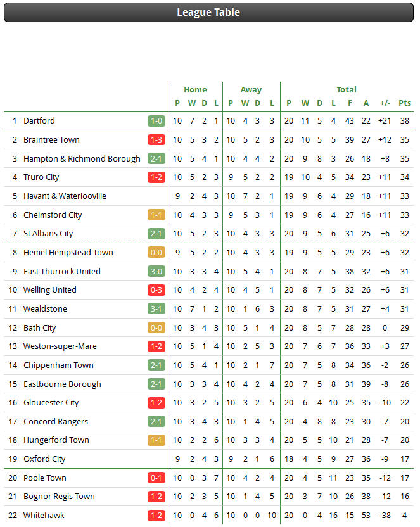Click the Total column group header
420x527 pixels.
click(x=347, y=90)
